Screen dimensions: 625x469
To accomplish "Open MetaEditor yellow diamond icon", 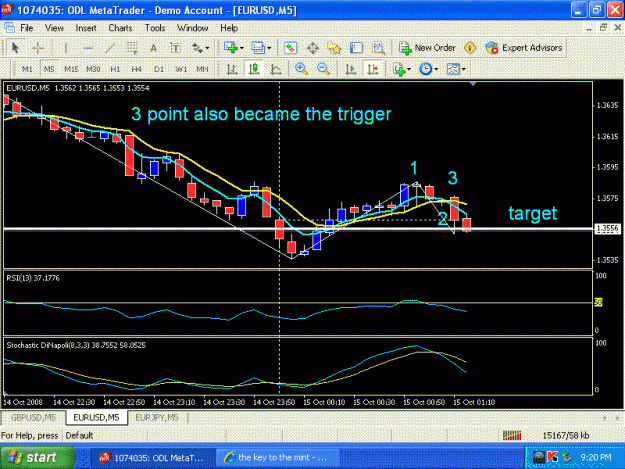I will [470, 48].
